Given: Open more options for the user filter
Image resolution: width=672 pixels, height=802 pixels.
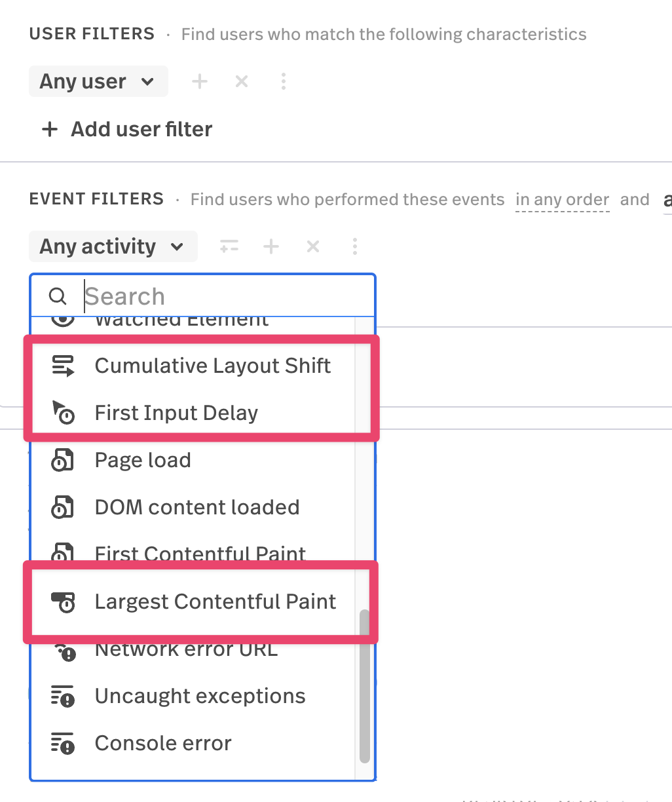Looking at the screenshot, I should coord(284,81).
